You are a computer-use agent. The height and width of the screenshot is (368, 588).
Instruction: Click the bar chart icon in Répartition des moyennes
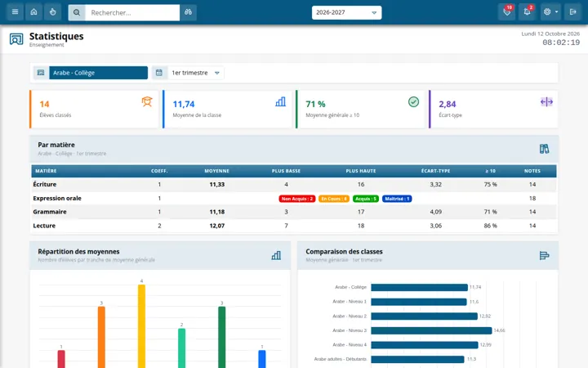pyautogui.click(x=276, y=255)
